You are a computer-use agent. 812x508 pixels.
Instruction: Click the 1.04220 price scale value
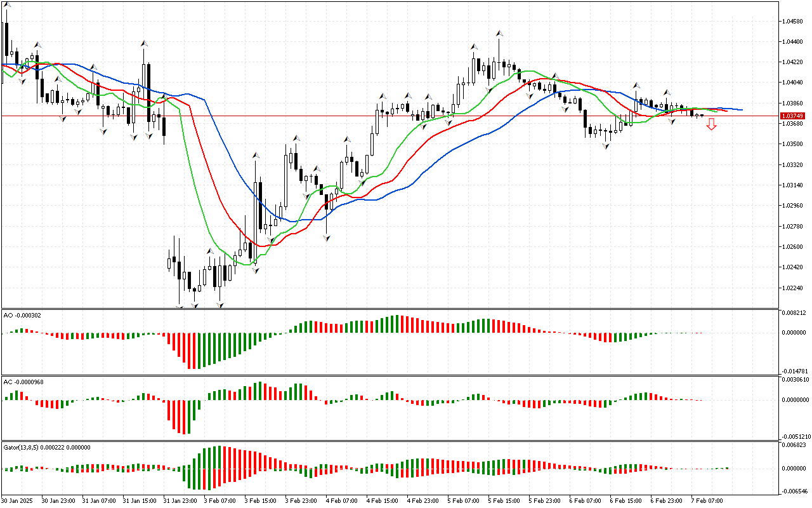tap(794, 62)
